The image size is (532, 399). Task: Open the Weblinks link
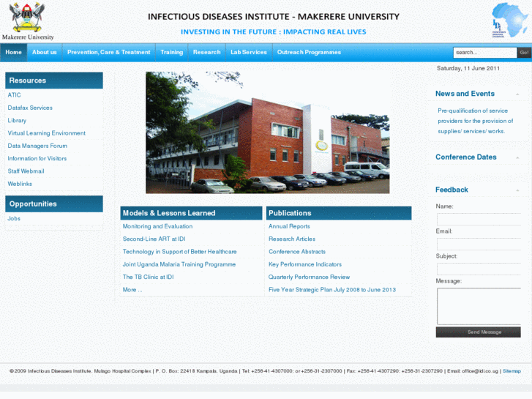pyautogui.click(x=20, y=184)
